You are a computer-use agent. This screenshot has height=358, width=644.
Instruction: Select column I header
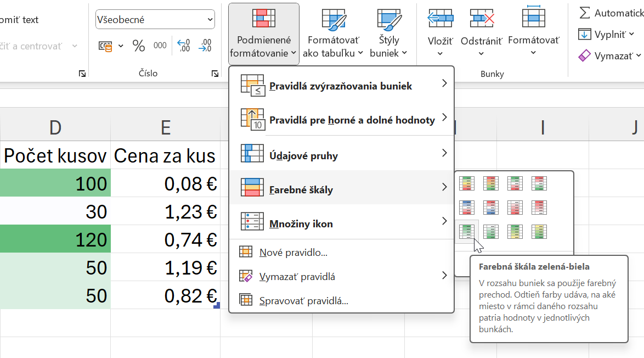click(543, 127)
